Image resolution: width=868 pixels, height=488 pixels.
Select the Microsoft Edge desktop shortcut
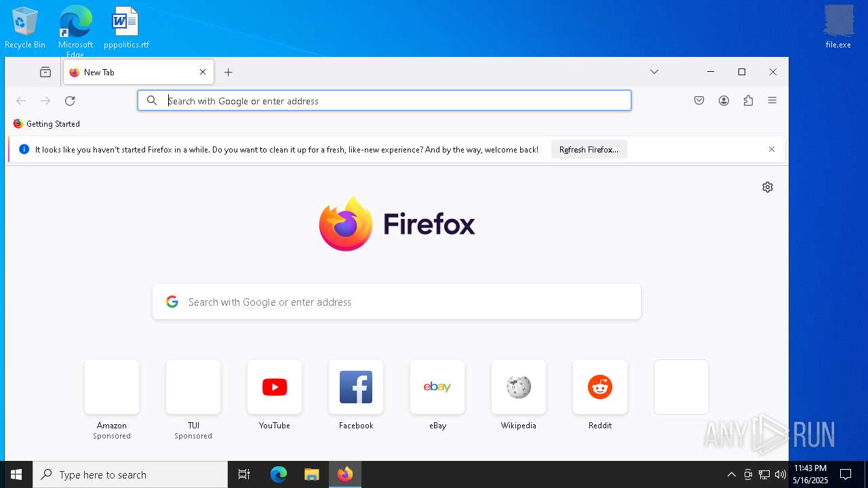(x=75, y=30)
